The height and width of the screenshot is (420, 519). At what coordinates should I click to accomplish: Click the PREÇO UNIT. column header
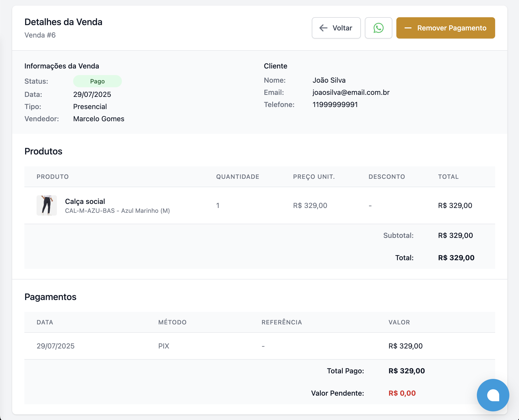pyautogui.click(x=314, y=177)
